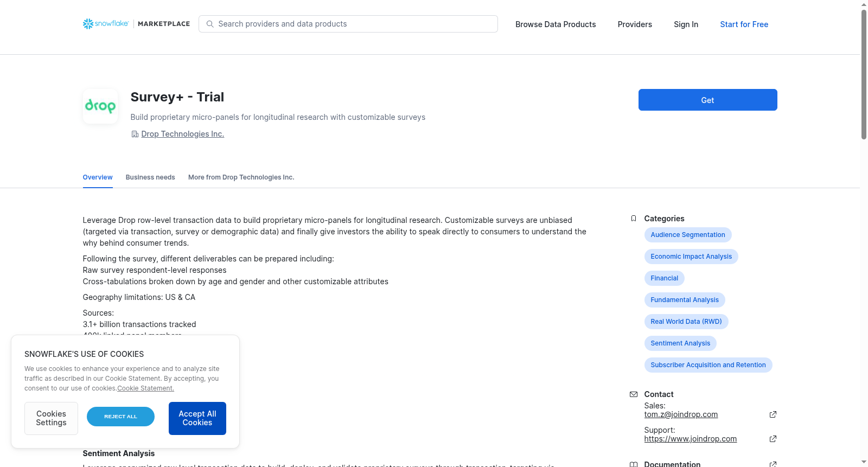Screen dimensions: 868x467
Task: Open https://www.joindrop.com support link
Action: pos(690,439)
